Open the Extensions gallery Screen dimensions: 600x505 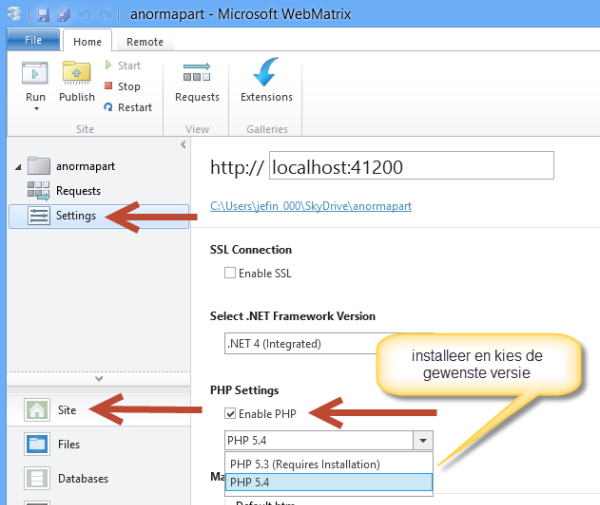267,80
